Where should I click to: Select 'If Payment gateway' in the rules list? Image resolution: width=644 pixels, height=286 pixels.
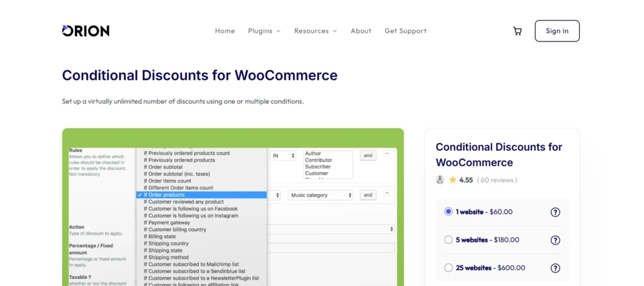click(x=170, y=223)
